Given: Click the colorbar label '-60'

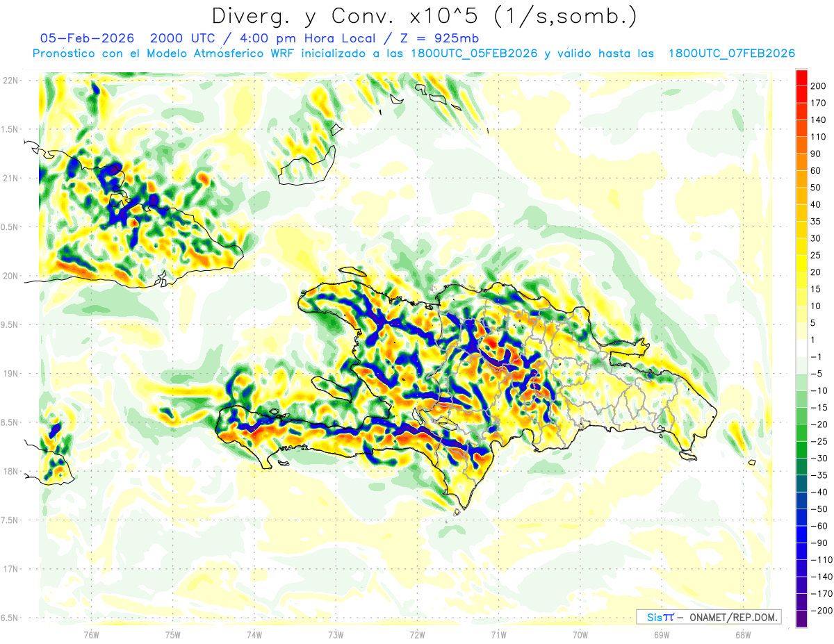Looking at the screenshot, I should tap(818, 526).
